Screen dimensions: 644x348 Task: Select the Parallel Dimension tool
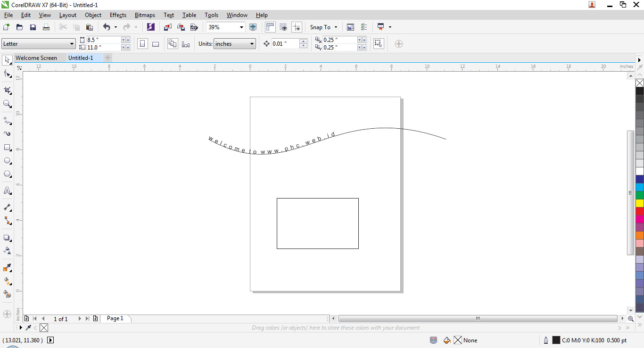8,207
